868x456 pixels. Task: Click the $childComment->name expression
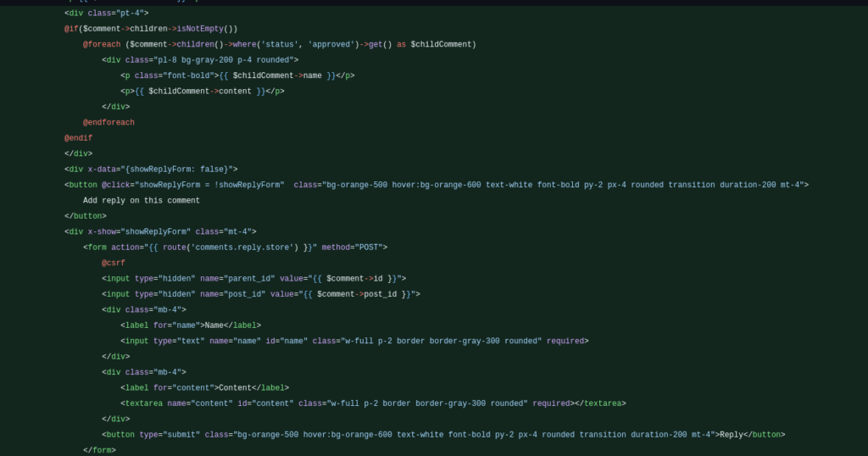pos(277,75)
